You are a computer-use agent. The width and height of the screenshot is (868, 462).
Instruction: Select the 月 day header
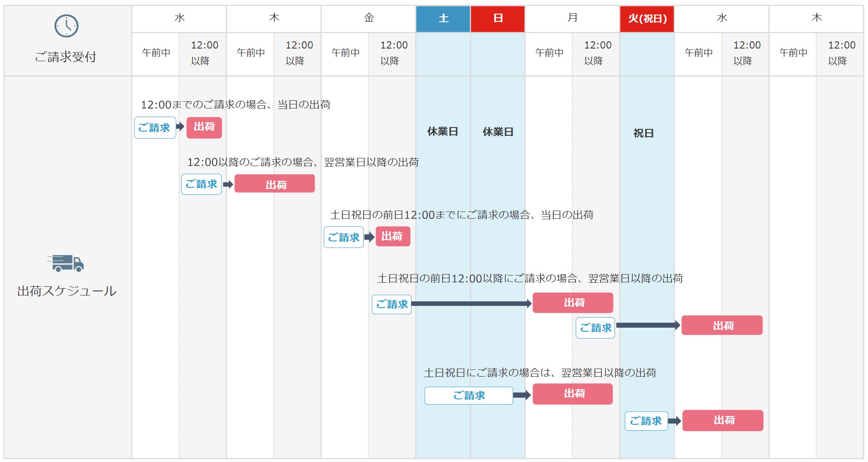pos(572,18)
